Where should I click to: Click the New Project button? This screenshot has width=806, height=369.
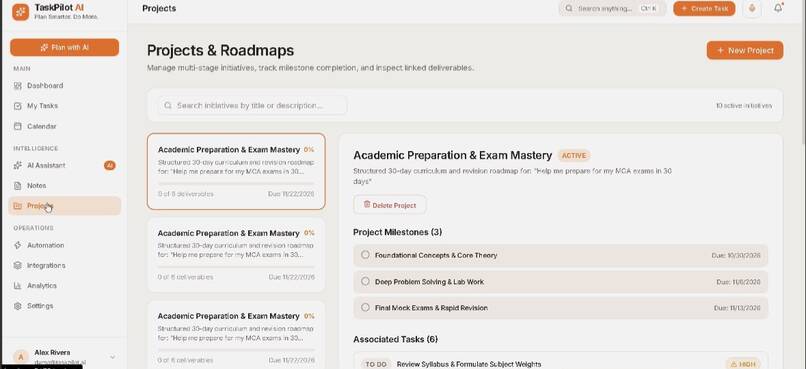[745, 50]
